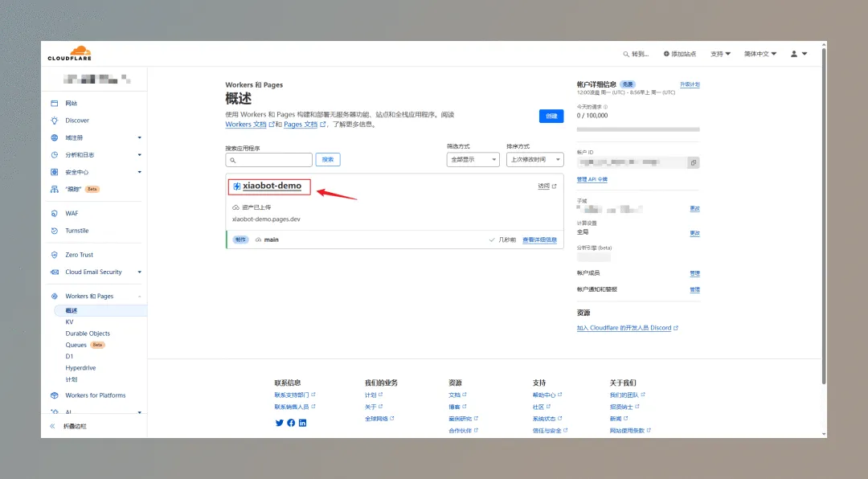Click the 安全中心 sidebar icon
The height and width of the screenshot is (479, 868).
(55, 172)
